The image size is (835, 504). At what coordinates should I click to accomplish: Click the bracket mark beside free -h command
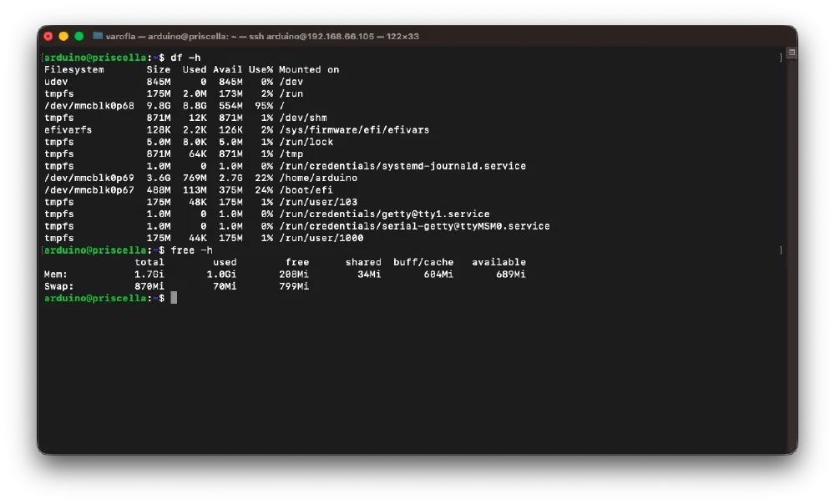781,250
